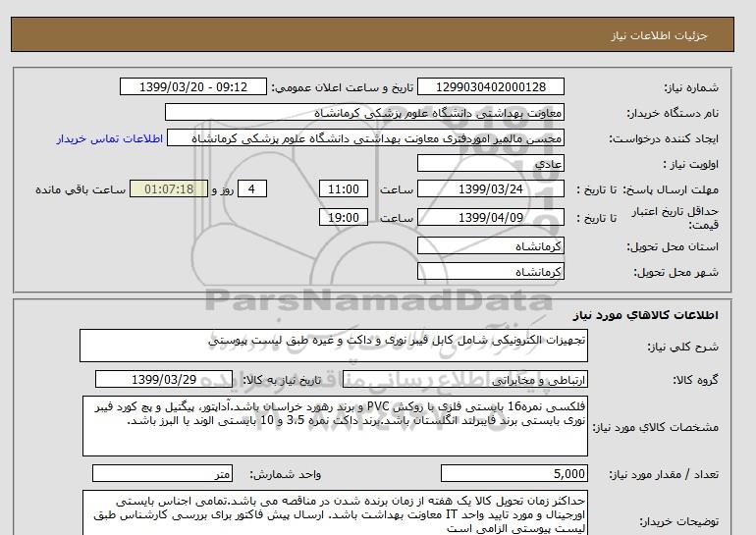The width and height of the screenshot is (756, 535).
Task: Click the توضیحات خریدار label
Action: click(x=678, y=521)
